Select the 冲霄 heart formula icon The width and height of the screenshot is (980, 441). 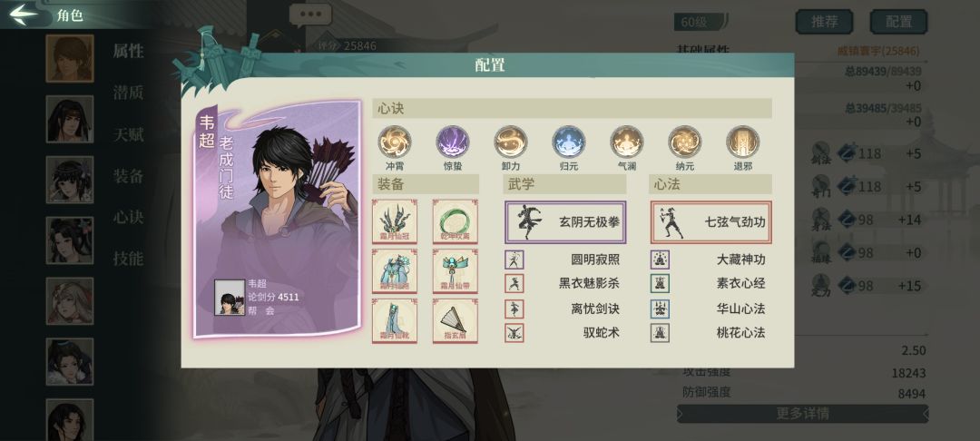pyautogui.click(x=395, y=142)
